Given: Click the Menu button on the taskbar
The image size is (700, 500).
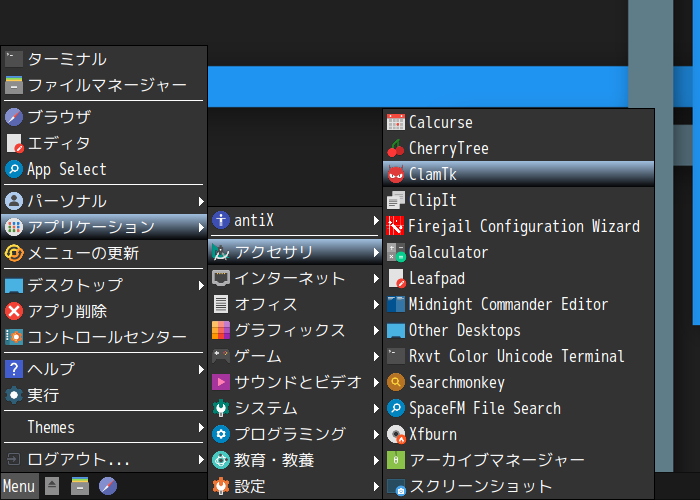Looking at the screenshot, I should (x=19, y=486).
